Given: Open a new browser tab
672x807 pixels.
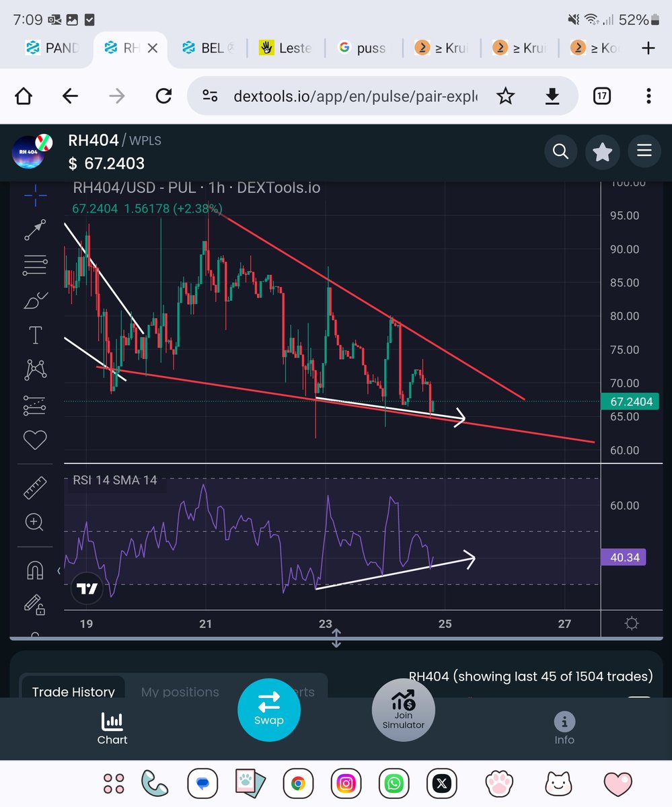Looking at the screenshot, I should pyautogui.click(x=648, y=48).
